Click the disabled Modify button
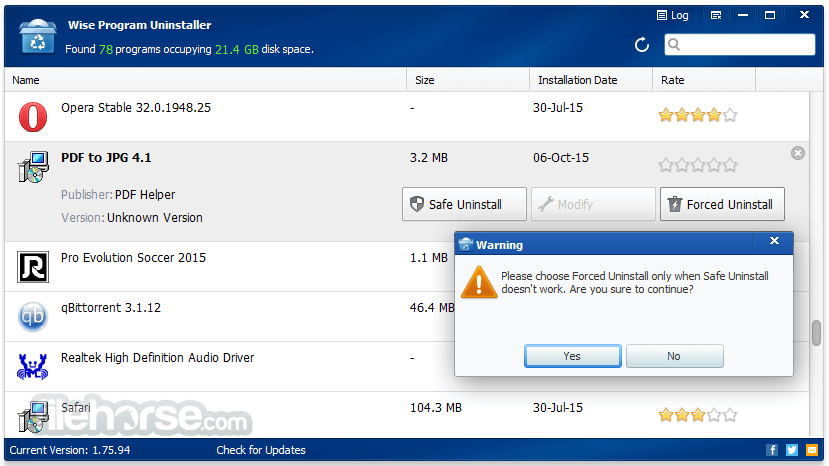 click(x=593, y=204)
